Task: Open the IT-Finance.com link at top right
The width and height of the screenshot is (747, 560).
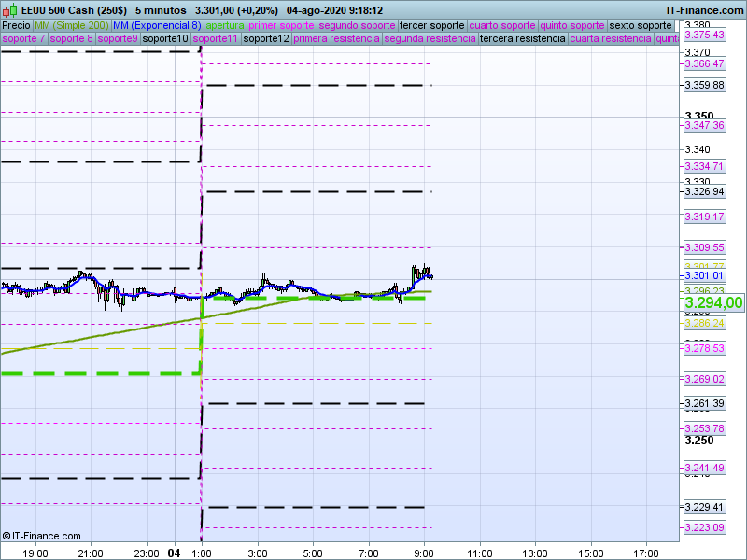Action: coord(704,10)
